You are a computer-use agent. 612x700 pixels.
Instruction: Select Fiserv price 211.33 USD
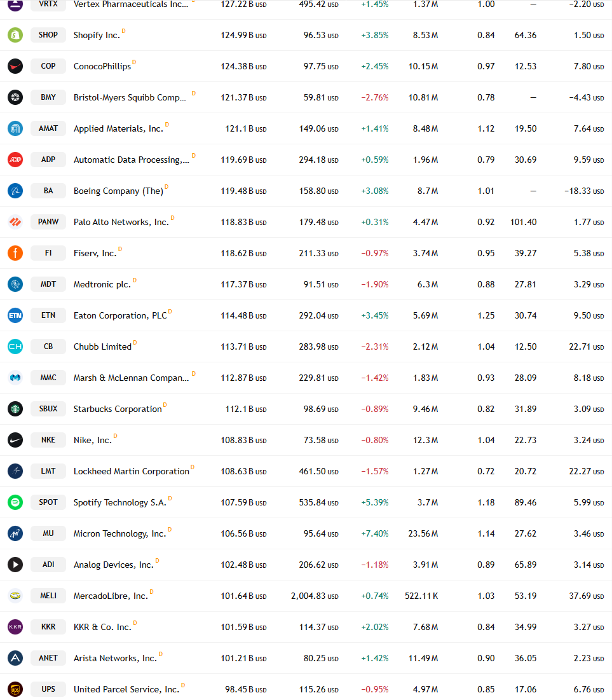(319, 253)
